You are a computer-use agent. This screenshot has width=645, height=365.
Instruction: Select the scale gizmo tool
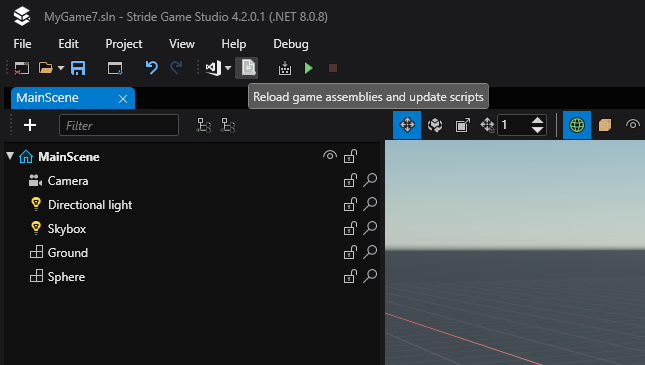462,125
